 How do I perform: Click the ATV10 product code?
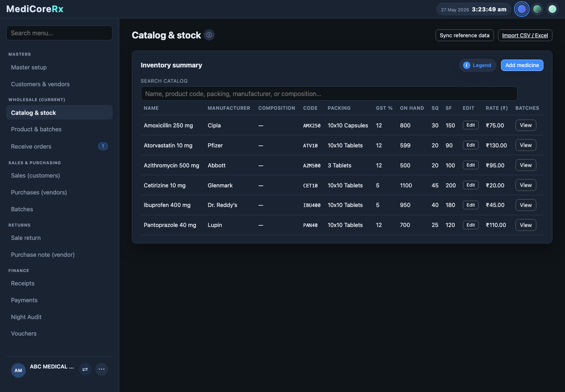[x=310, y=146]
